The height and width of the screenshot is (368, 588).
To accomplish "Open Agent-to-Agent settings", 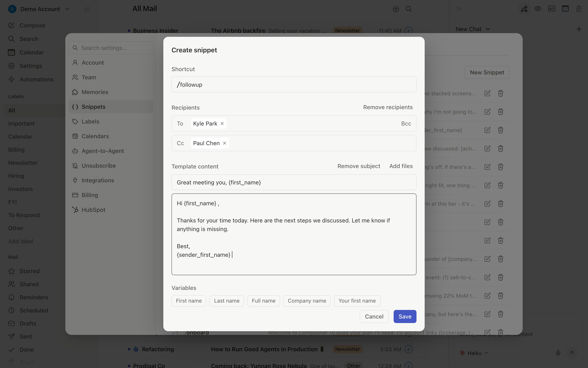I will (111, 151).
